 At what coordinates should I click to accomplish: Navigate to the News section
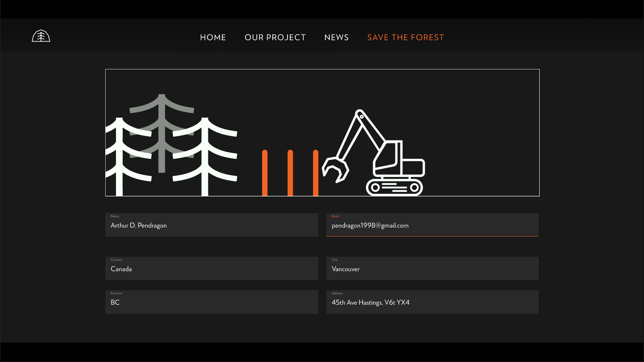(336, 37)
